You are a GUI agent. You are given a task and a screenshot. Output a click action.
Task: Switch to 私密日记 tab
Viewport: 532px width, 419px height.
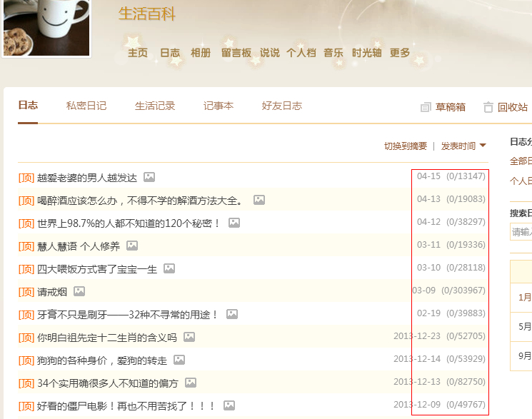(86, 106)
